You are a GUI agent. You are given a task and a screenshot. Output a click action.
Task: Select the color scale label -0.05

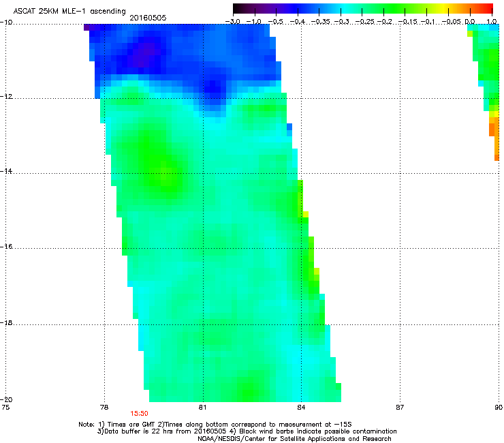pyautogui.click(x=451, y=22)
